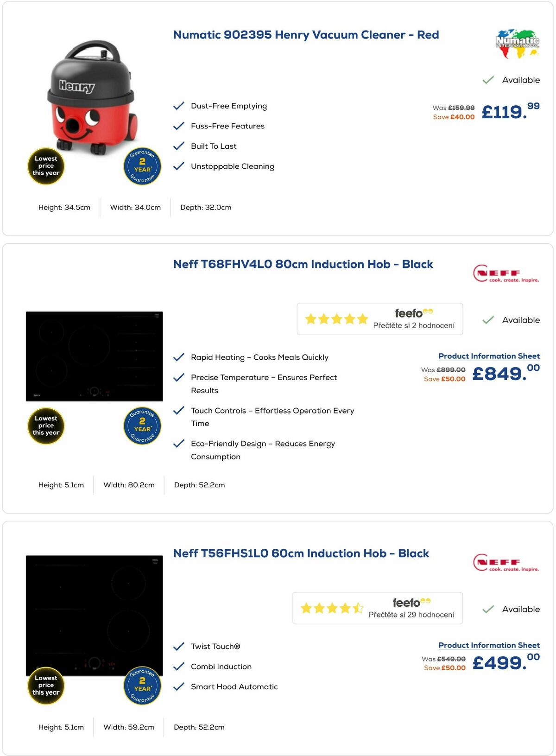Click the Neff logo on the 60cm hob listing
Viewport: 556px width, 756px height.
coord(506,562)
